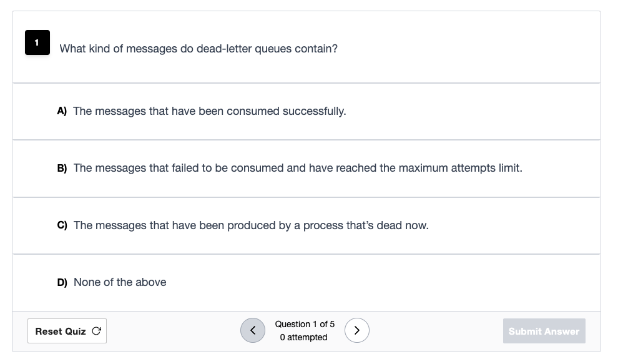
Task: Select option D None of the above
Action: (x=307, y=282)
